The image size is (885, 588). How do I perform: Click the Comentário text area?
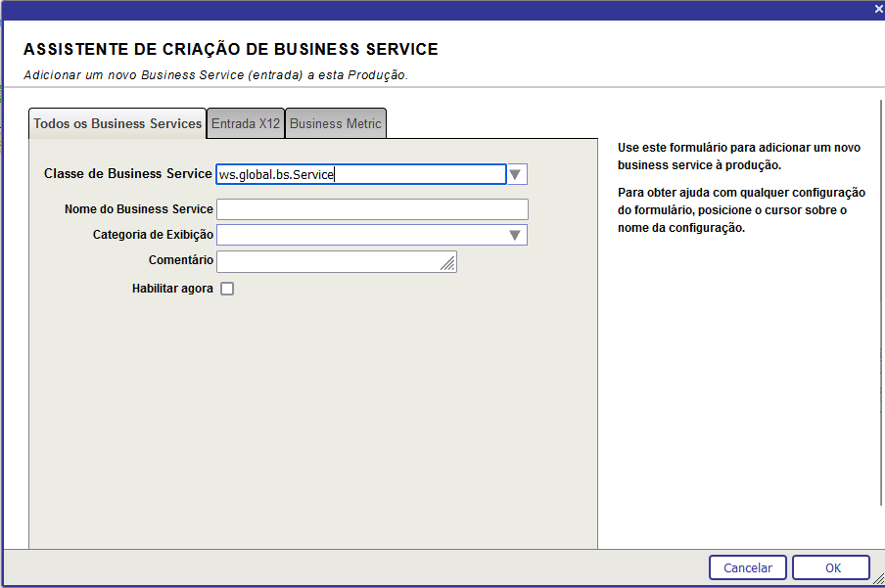[x=328, y=261]
